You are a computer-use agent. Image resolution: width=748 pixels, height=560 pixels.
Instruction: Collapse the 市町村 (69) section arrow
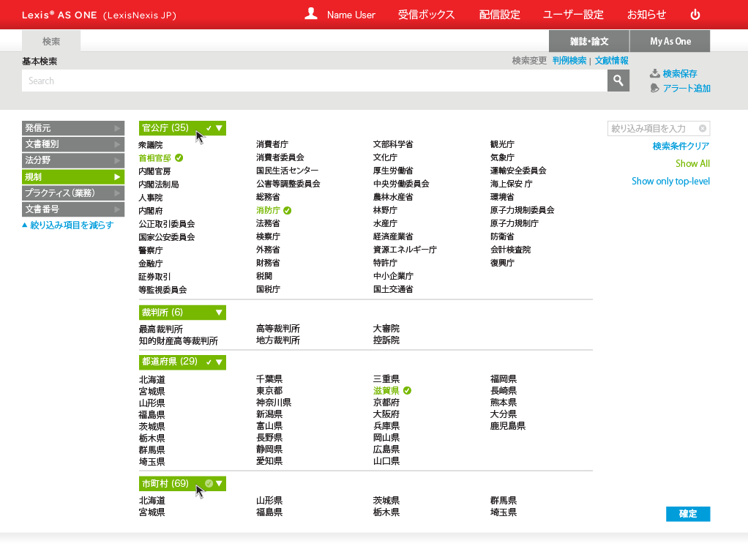pos(219,484)
